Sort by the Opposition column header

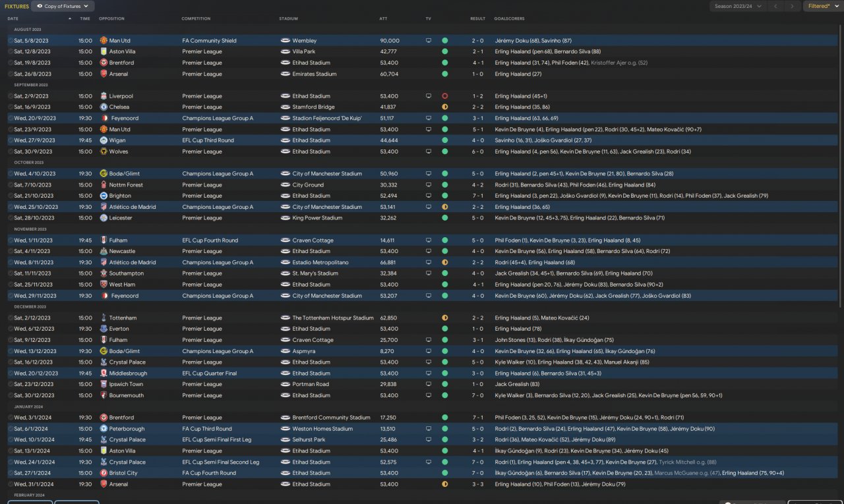[x=111, y=18]
